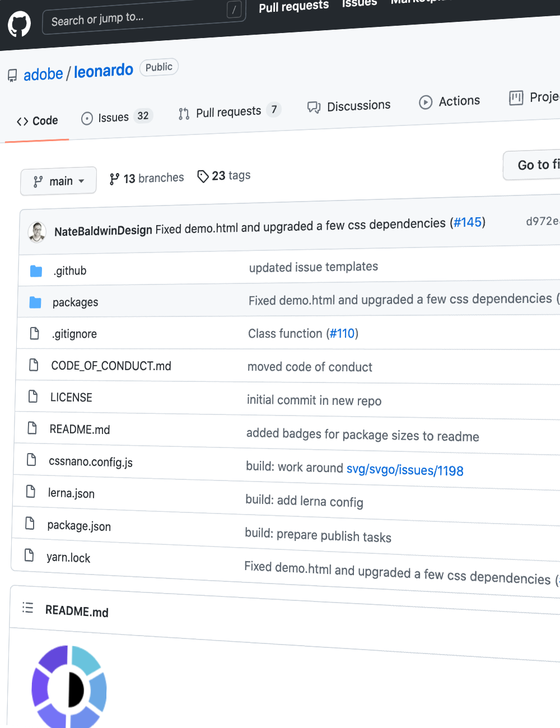Expand the main branch dropdown

(x=58, y=181)
